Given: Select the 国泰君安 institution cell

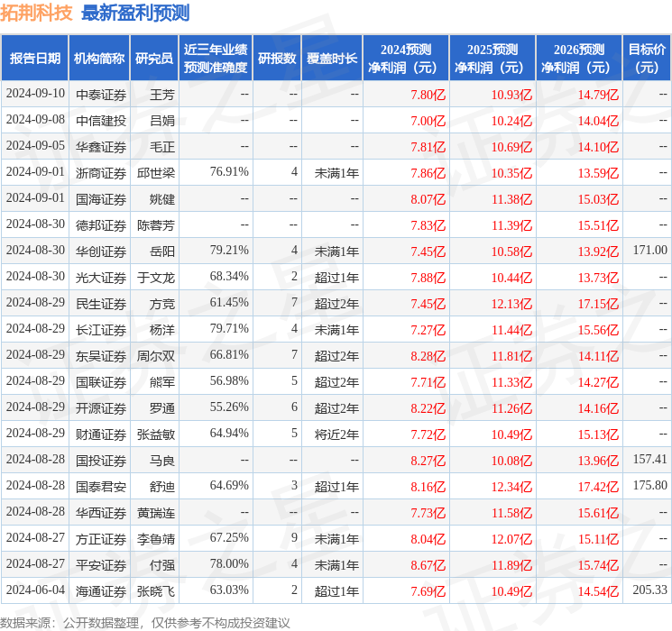Looking at the screenshot, I should [x=101, y=487].
